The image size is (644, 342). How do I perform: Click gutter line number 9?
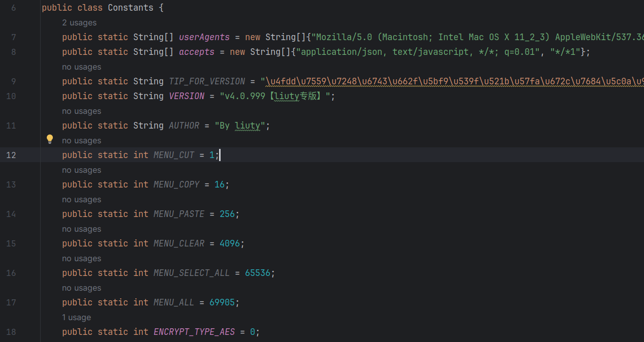pyautogui.click(x=13, y=82)
